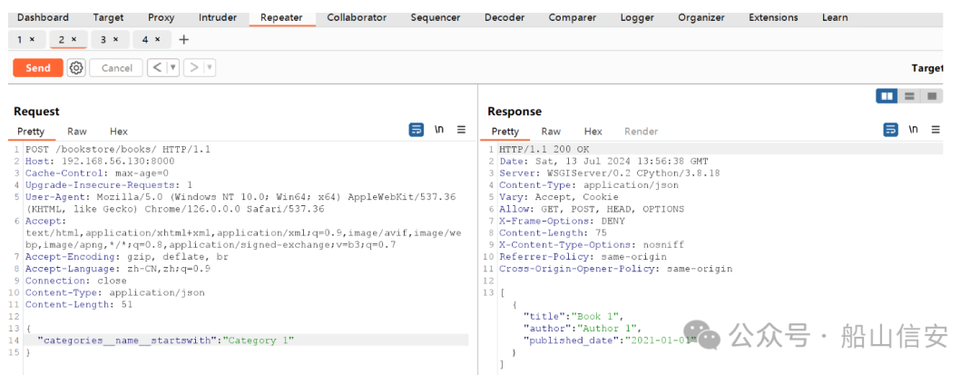Select the top-bottom split layout icon
Screen dimensions: 980x375
click(x=909, y=96)
